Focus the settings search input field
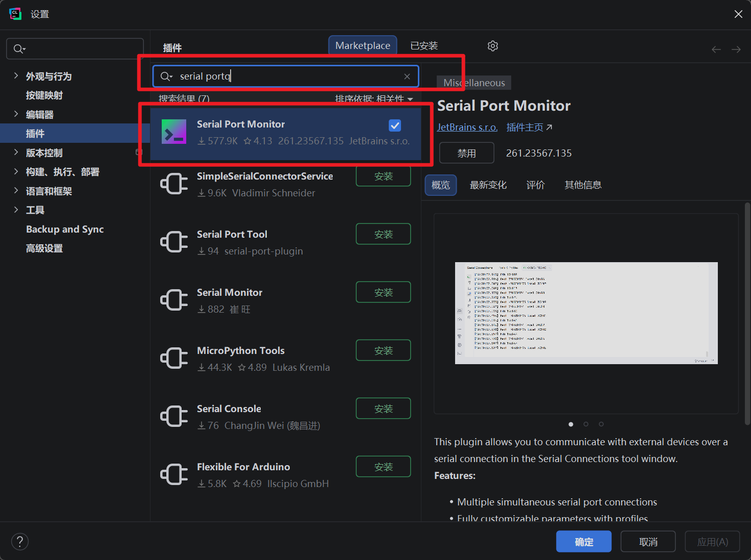The height and width of the screenshot is (560, 751). pos(75,49)
